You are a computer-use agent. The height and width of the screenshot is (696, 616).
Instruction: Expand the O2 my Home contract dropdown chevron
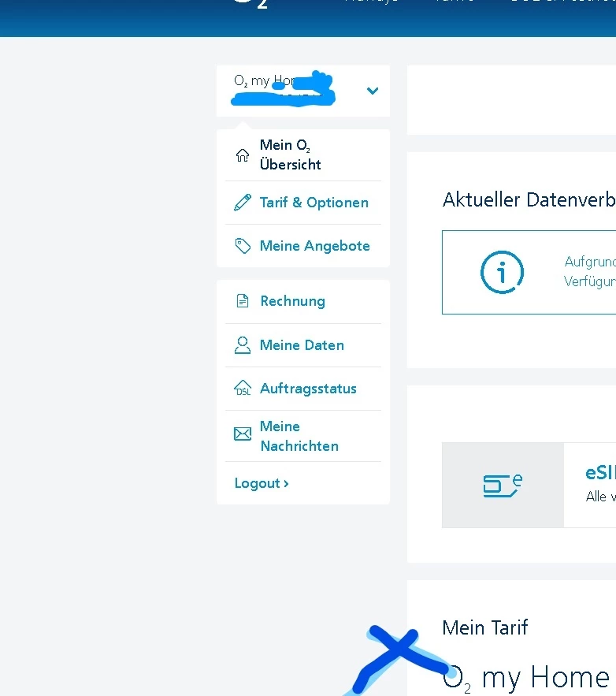point(373,91)
